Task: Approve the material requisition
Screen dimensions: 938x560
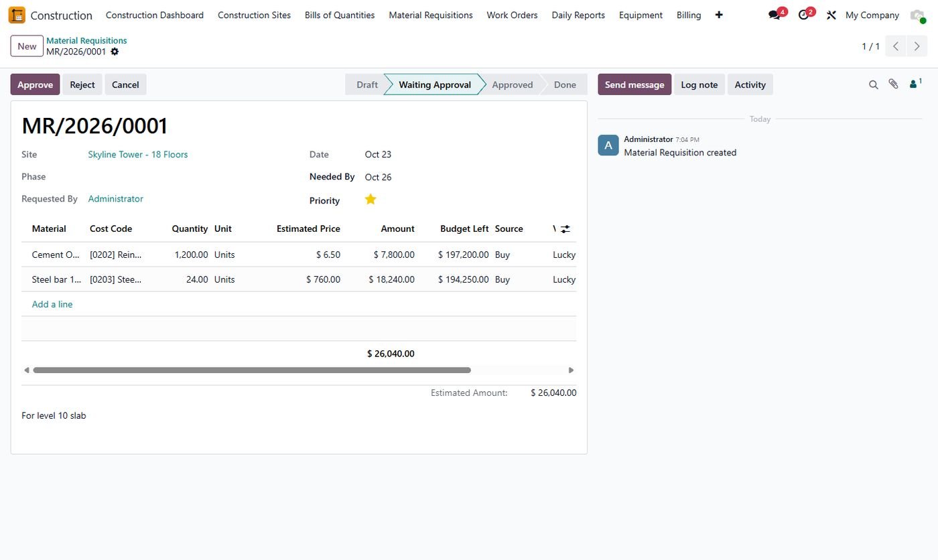Action: point(35,84)
